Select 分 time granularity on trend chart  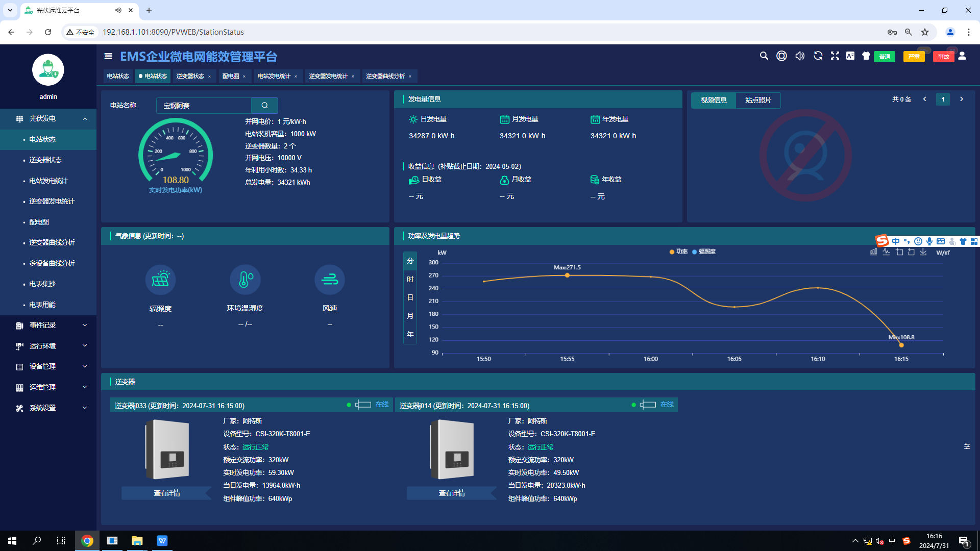click(x=410, y=261)
